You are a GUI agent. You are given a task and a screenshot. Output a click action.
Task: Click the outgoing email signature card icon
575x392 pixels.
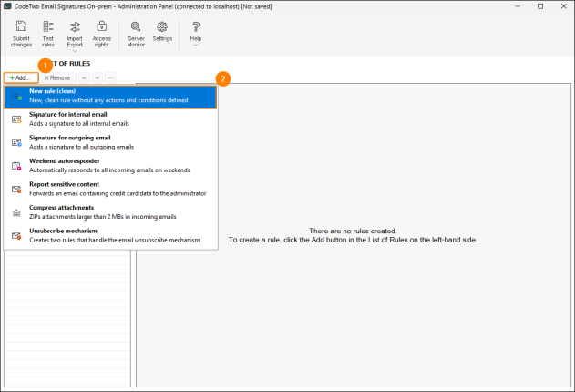pyautogui.click(x=17, y=142)
